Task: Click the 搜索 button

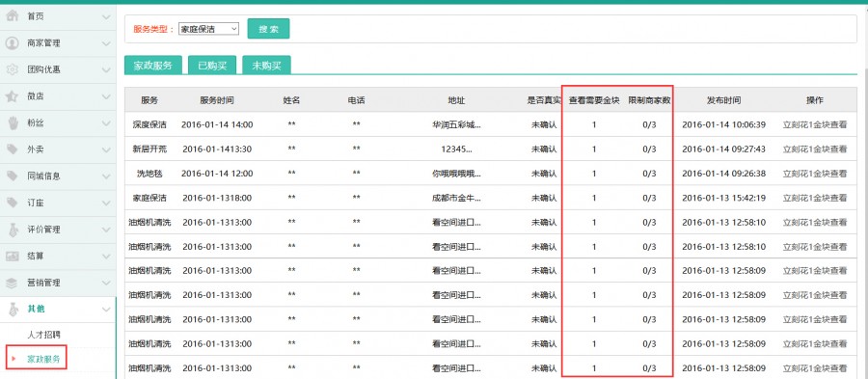Action: coord(268,29)
